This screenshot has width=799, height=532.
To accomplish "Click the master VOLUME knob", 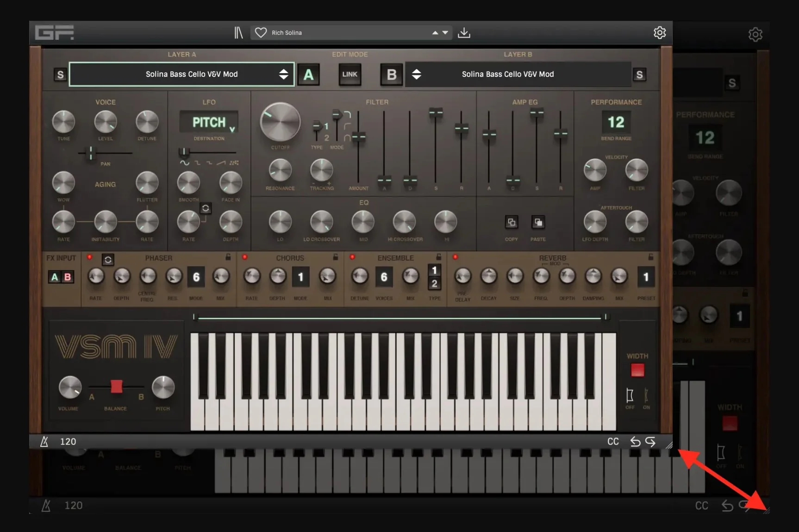I will [x=70, y=387].
